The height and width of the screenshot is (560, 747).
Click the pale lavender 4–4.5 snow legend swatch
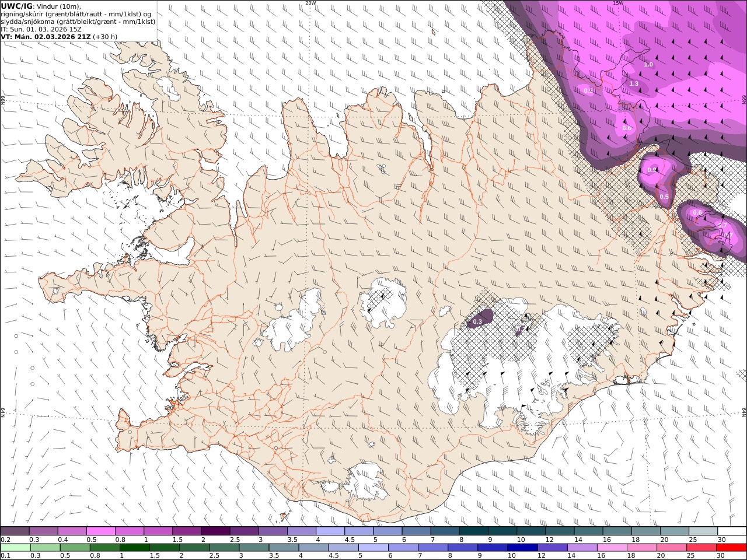click(x=330, y=531)
